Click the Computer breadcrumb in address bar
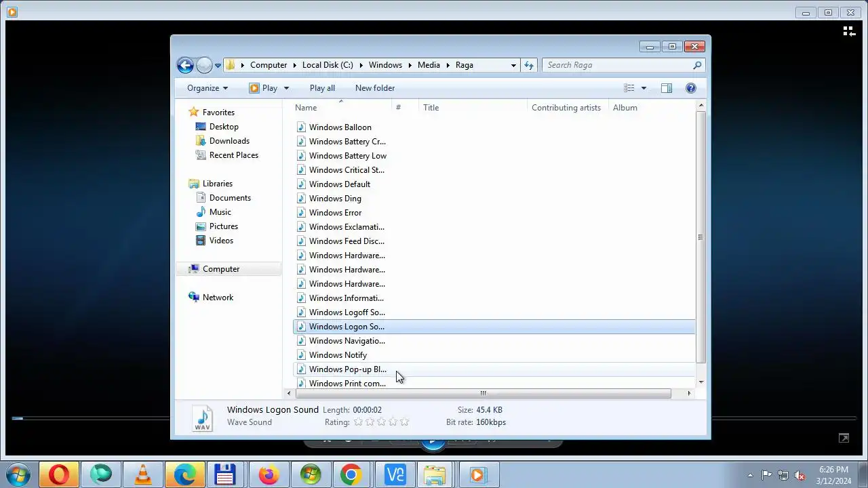This screenshot has width=868, height=488. point(269,65)
